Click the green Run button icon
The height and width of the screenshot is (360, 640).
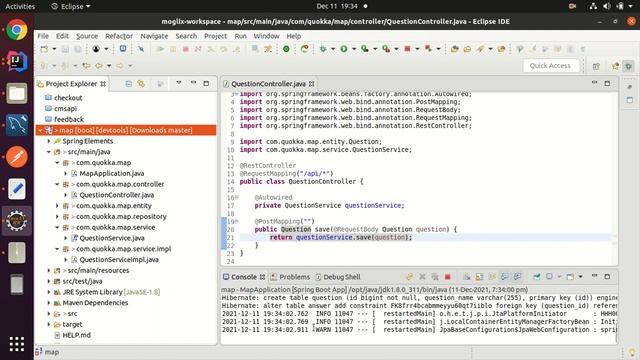[344, 49]
